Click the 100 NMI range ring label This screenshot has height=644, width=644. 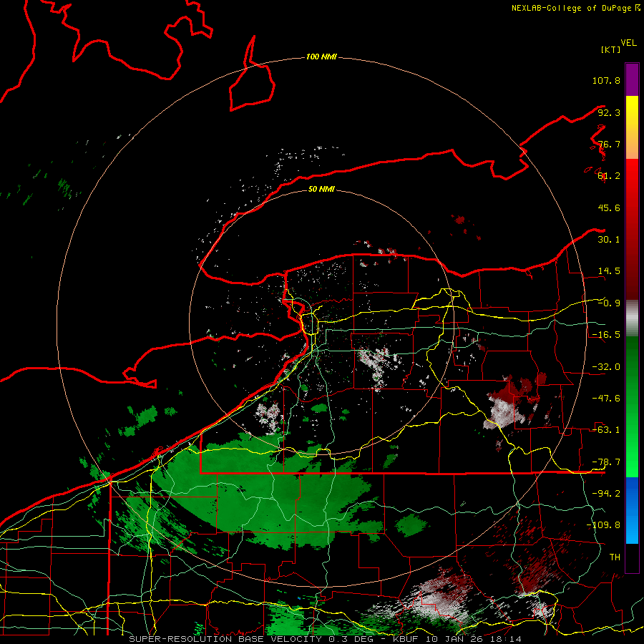click(x=321, y=57)
